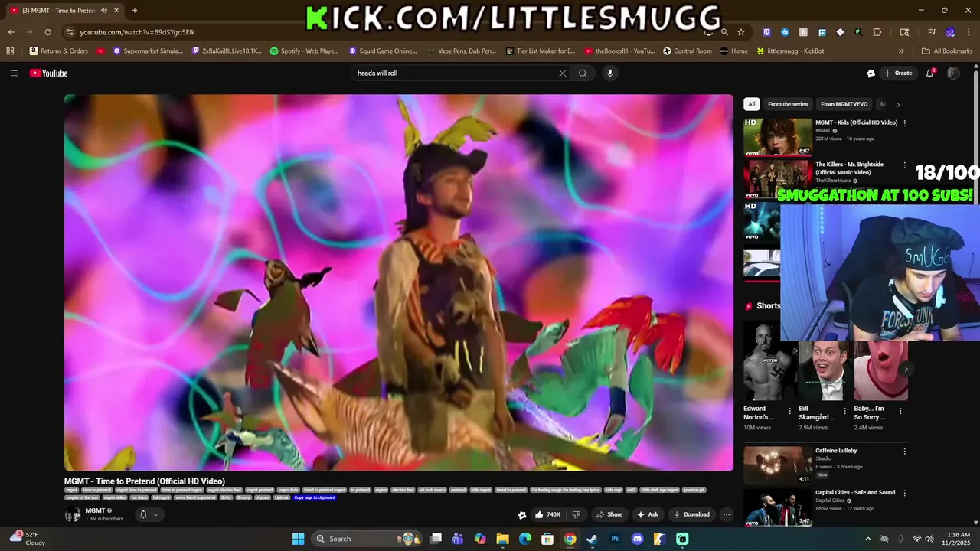Run search with the magnifier button
Screen dimensions: 980x551
583,73
